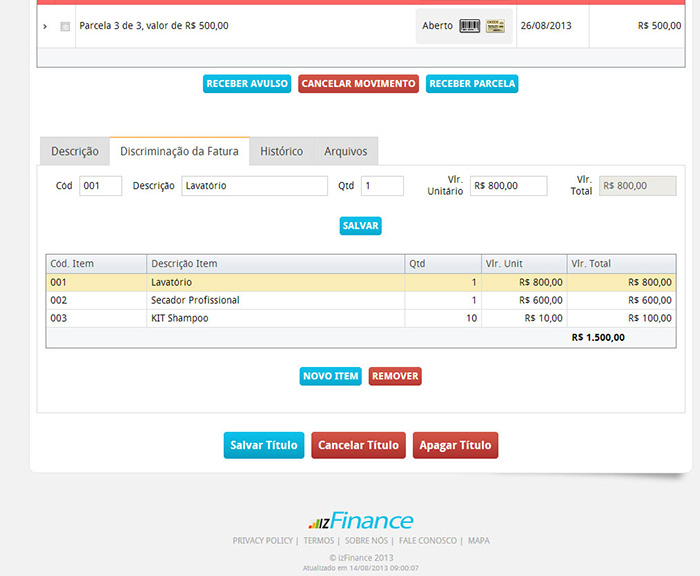Open the Histórico tab
Viewport: 700px width, 576px height.
coord(281,151)
